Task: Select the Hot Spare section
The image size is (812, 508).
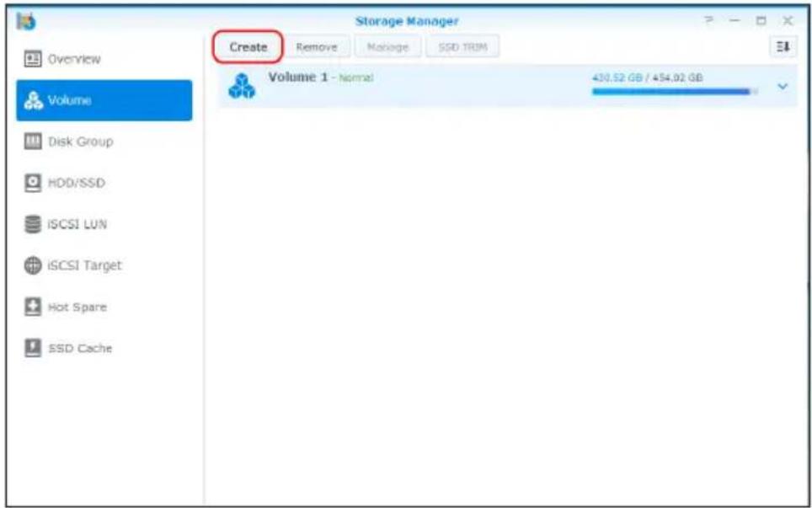Action: point(104,307)
